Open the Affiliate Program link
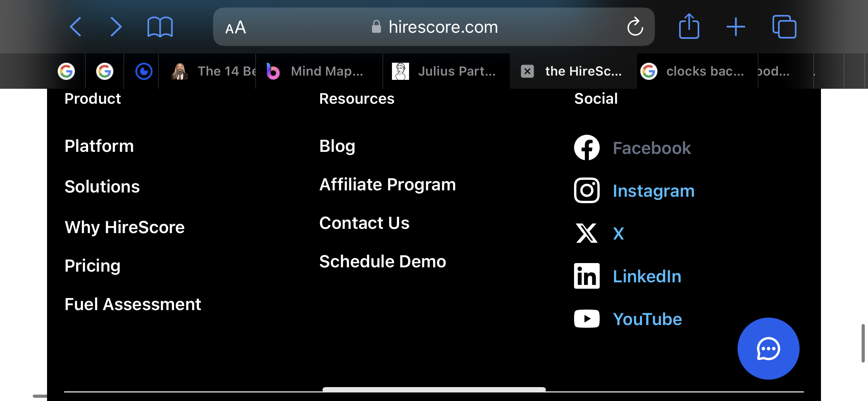This screenshot has width=868, height=401. point(387,185)
